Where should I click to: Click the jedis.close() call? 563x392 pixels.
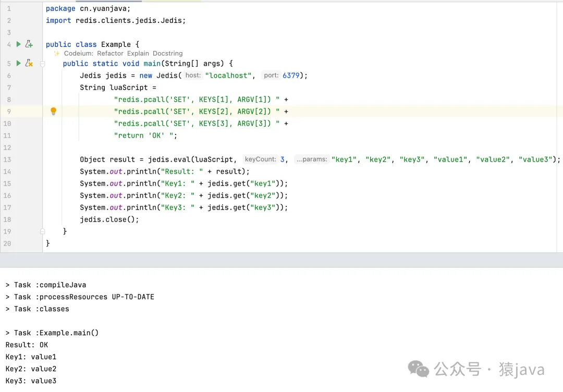(x=109, y=219)
